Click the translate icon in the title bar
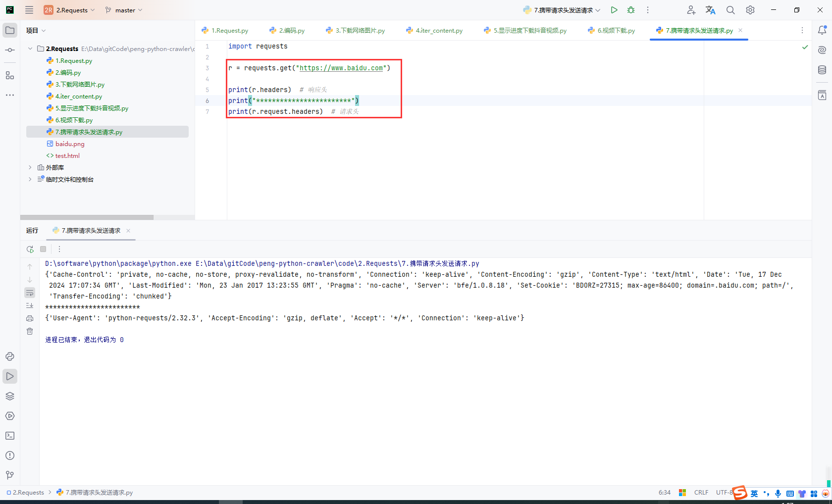The height and width of the screenshot is (504, 832). tap(711, 10)
